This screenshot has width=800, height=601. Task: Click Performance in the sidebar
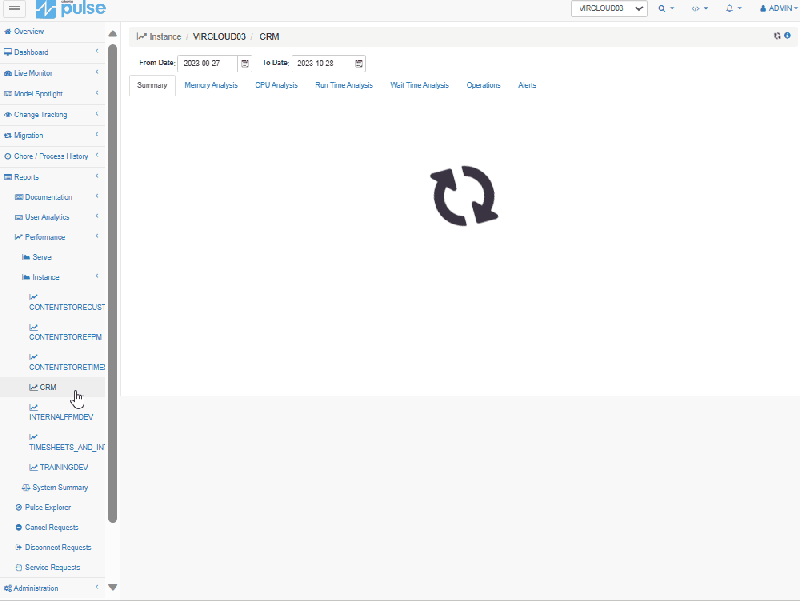point(44,237)
